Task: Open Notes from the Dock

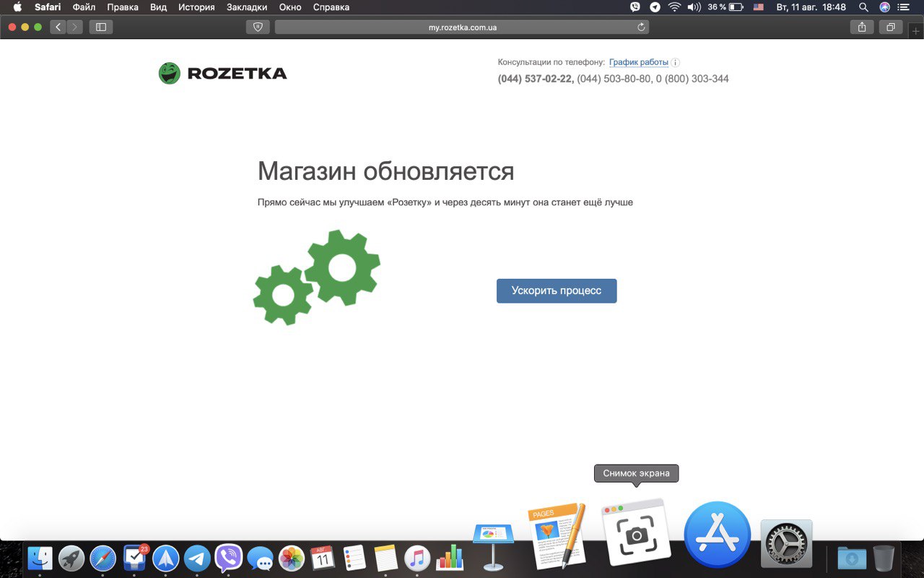Action: click(x=386, y=558)
